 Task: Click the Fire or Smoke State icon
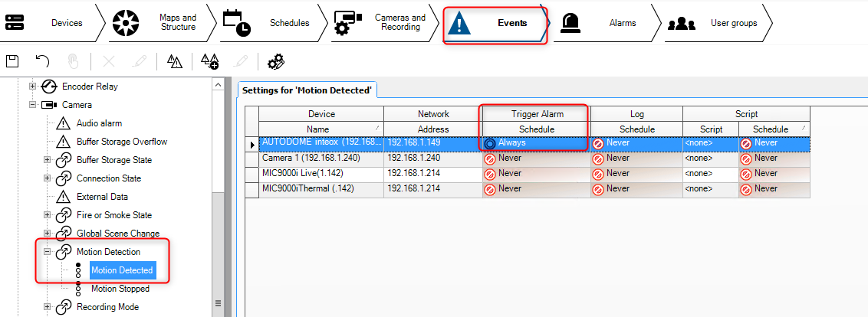pos(64,214)
